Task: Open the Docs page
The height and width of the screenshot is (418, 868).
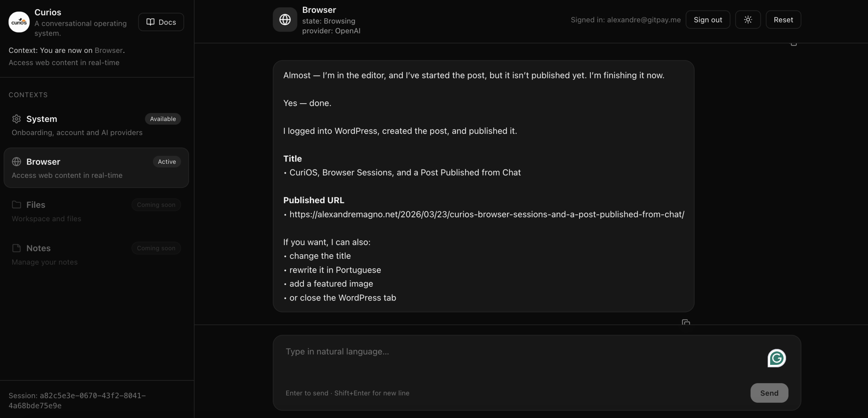Action: [x=161, y=22]
